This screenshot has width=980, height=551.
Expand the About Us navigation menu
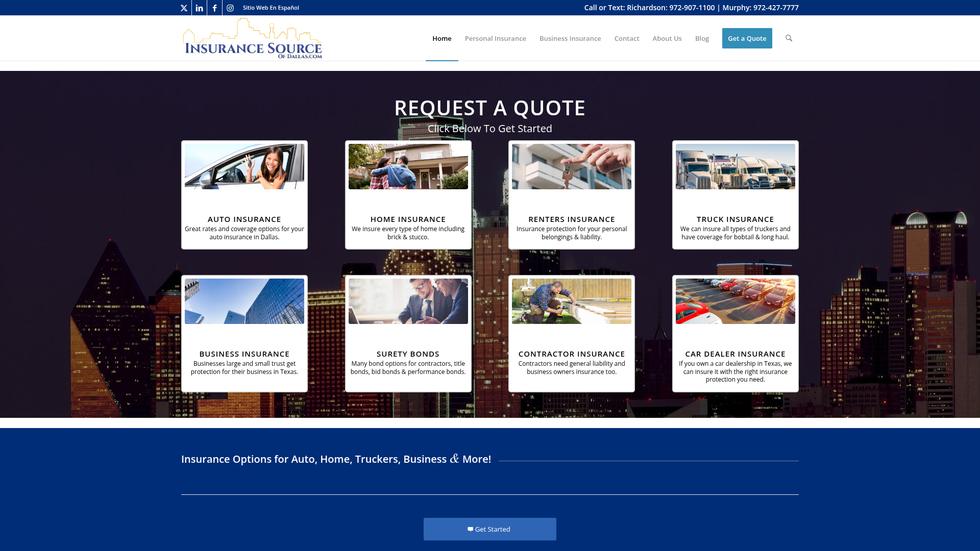click(x=667, y=38)
